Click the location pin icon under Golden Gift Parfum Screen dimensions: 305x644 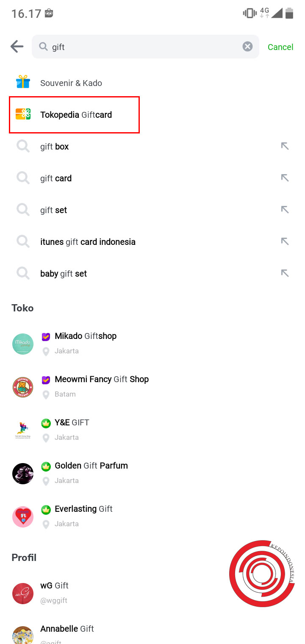pyautogui.click(x=46, y=480)
